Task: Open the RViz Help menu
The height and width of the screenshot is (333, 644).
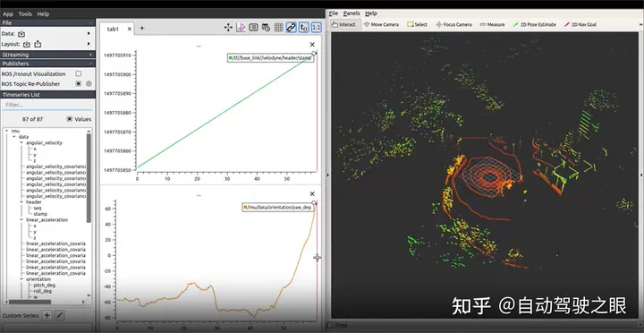Action: tap(371, 13)
